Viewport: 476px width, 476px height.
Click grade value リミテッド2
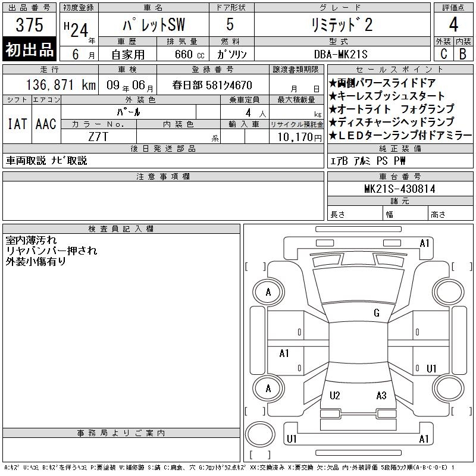click(x=342, y=24)
